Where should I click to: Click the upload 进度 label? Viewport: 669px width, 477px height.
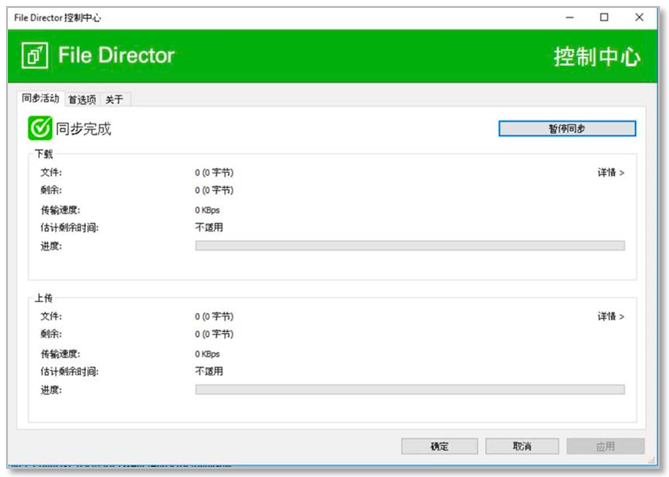pos(51,390)
